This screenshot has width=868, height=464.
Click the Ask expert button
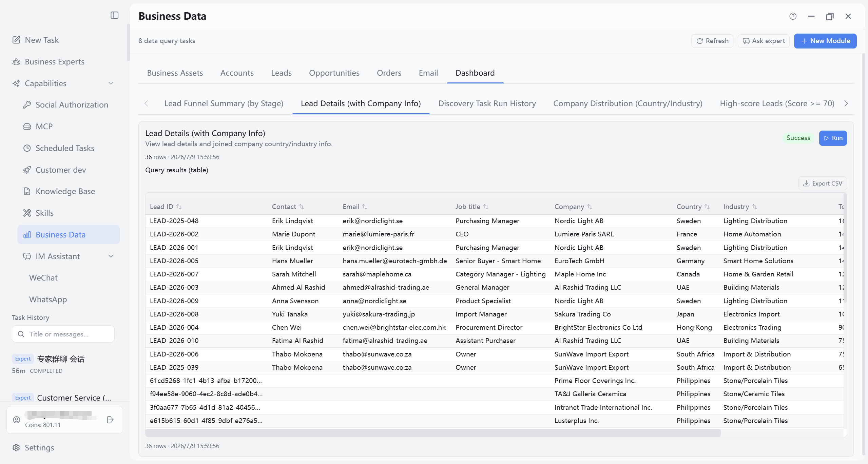pyautogui.click(x=764, y=41)
